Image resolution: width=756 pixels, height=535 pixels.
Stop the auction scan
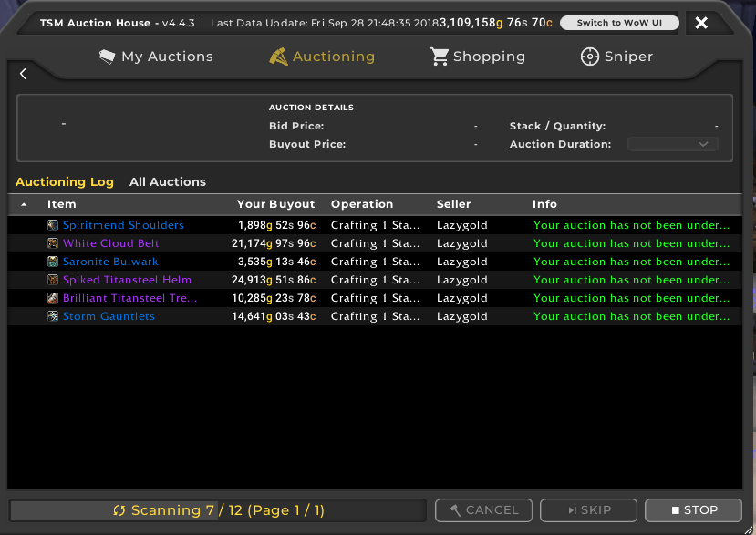click(693, 510)
